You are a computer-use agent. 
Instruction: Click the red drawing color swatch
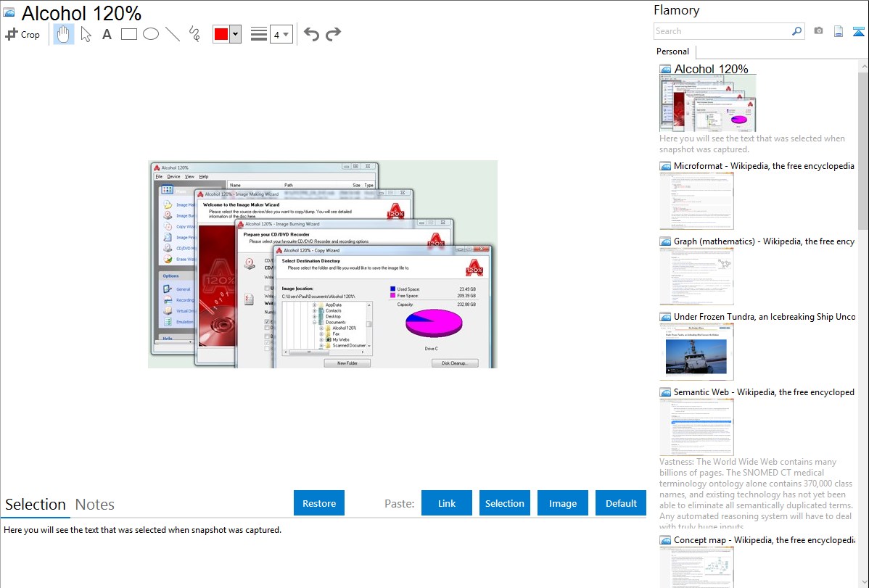coord(221,34)
